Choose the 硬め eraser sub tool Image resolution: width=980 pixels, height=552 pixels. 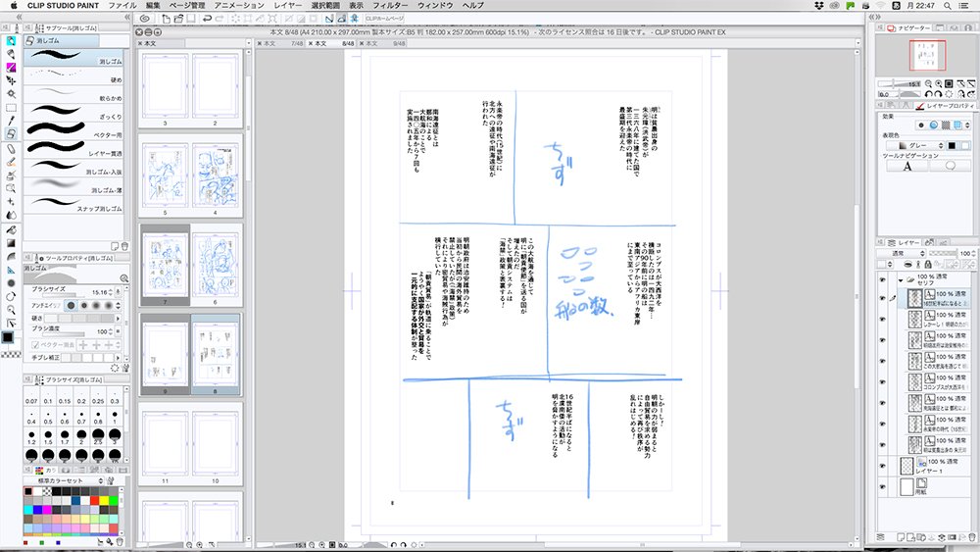pos(73,76)
